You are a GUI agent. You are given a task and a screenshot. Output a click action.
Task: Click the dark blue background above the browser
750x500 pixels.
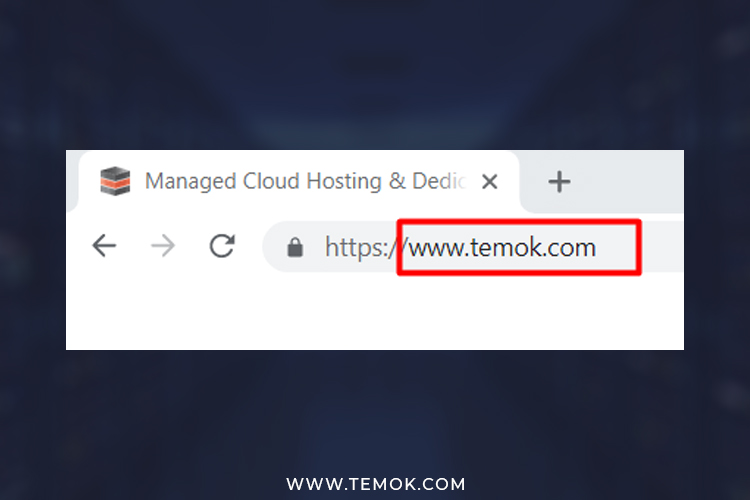coord(375,74)
